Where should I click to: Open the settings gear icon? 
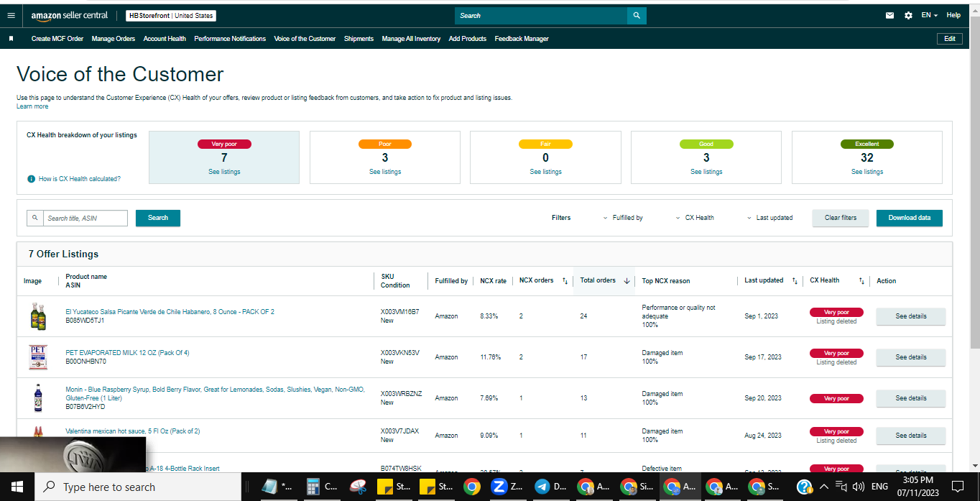point(908,15)
